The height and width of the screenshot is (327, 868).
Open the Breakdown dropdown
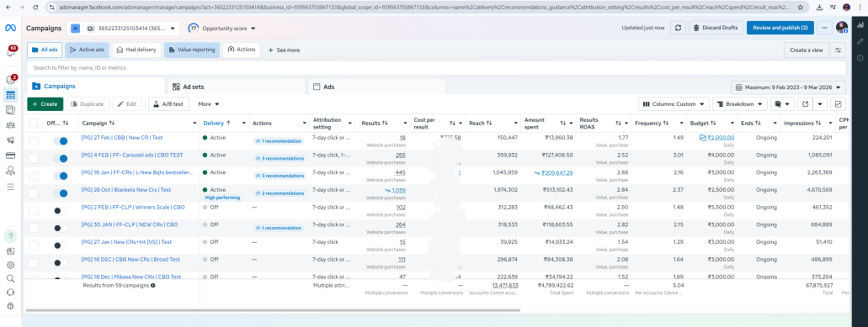point(739,104)
